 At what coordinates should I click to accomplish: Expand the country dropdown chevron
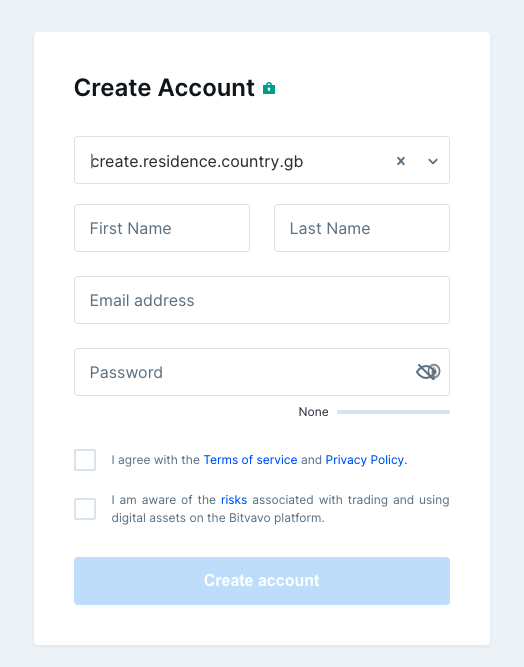433,161
